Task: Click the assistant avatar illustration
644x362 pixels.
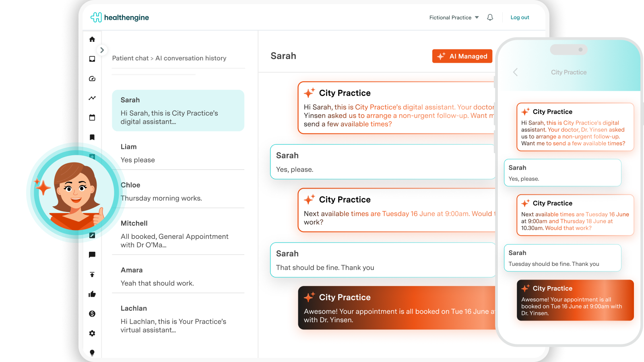Action: [76, 192]
